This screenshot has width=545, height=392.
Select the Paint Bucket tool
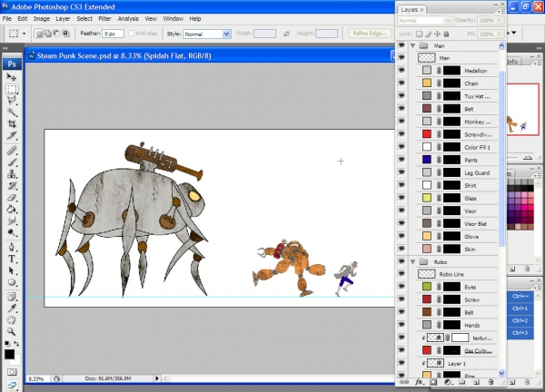[12, 209]
